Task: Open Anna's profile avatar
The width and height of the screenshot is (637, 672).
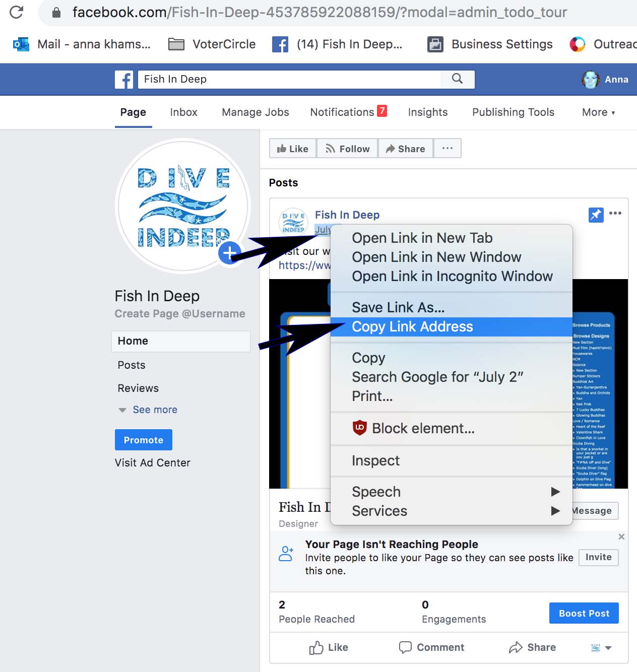Action: tap(590, 80)
